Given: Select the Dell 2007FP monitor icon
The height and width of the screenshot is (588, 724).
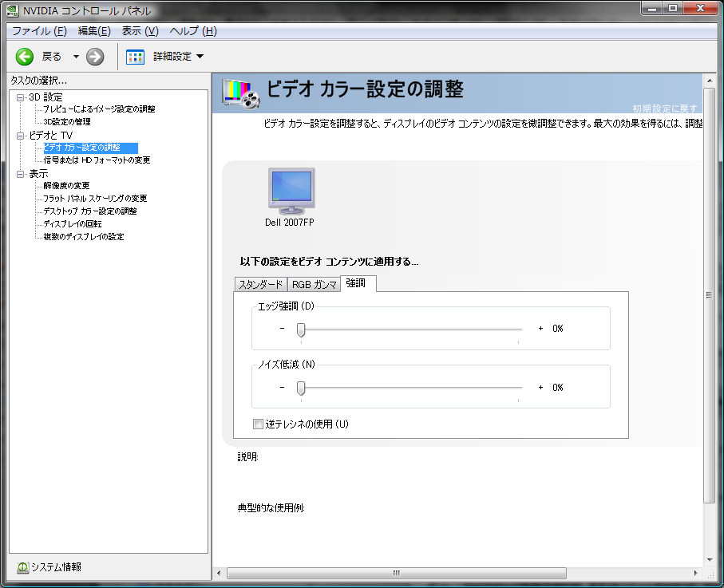Looking at the screenshot, I should point(291,190).
